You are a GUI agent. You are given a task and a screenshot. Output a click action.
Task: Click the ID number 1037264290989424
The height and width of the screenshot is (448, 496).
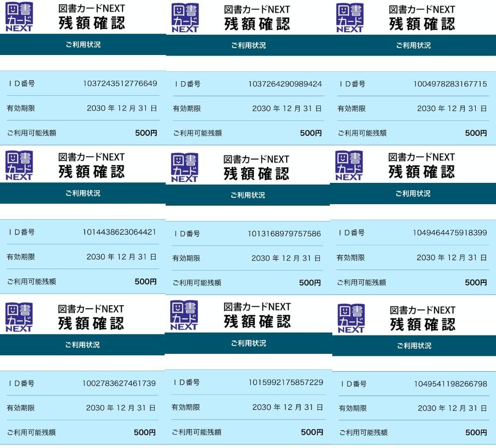coord(285,84)
